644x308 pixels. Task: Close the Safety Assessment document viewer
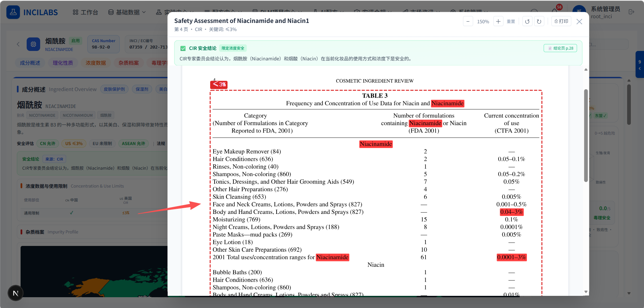pyautogui.click(x=579, y=22)
